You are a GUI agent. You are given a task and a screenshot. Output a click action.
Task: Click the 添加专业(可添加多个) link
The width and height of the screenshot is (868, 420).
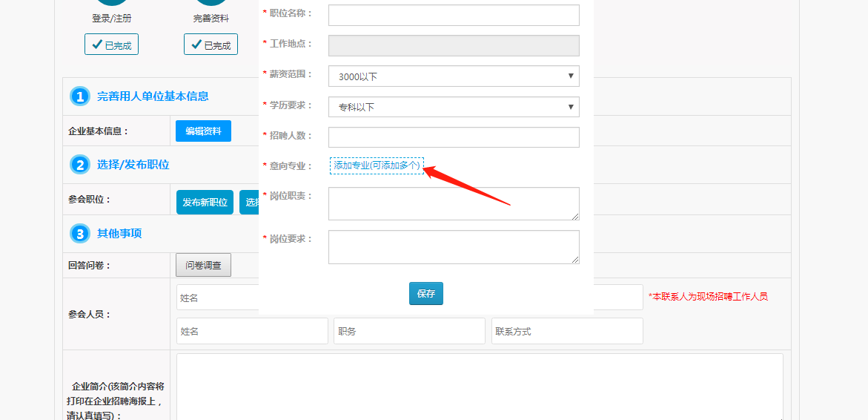377,165
